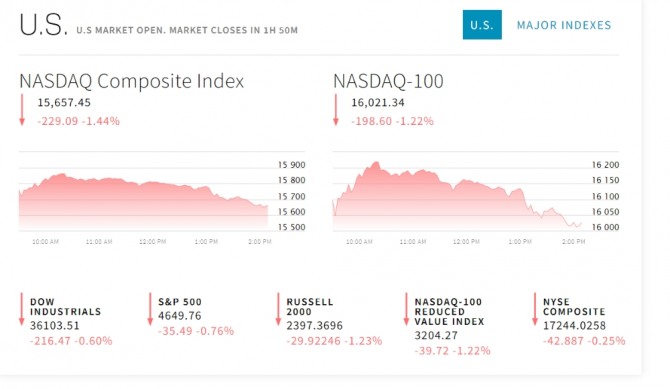Open Russell 2000 index details

[310, 306]
